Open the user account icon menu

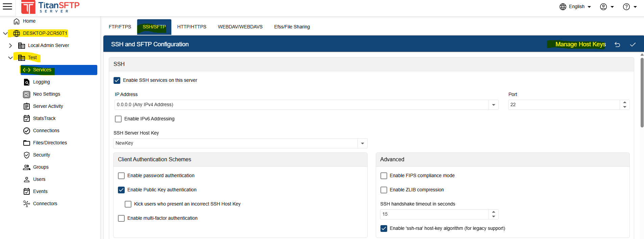(606, 7)
